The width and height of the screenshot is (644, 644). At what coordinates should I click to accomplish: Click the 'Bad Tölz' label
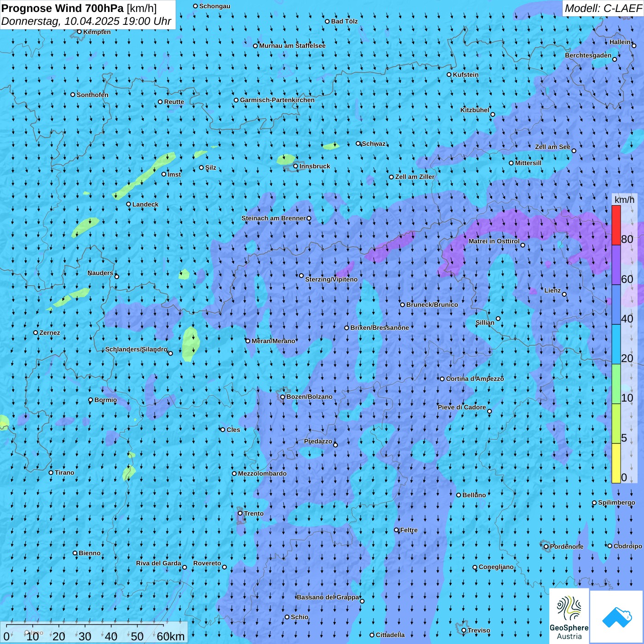[344, 21]
